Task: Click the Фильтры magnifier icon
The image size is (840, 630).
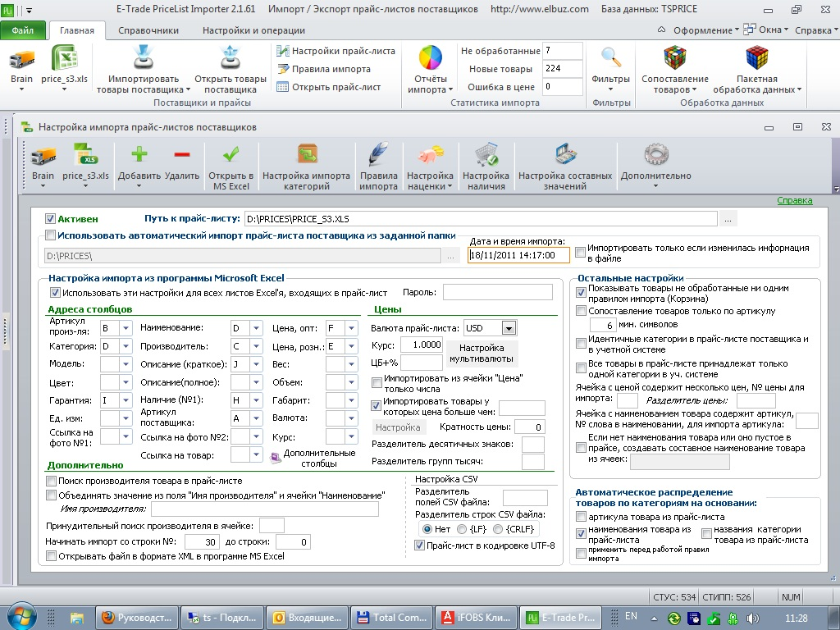Action: [610, 58]
